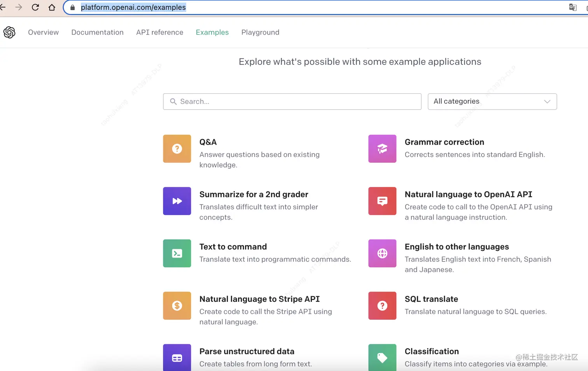Open the Overview tab
588x371 pixels.
[43, 32]
